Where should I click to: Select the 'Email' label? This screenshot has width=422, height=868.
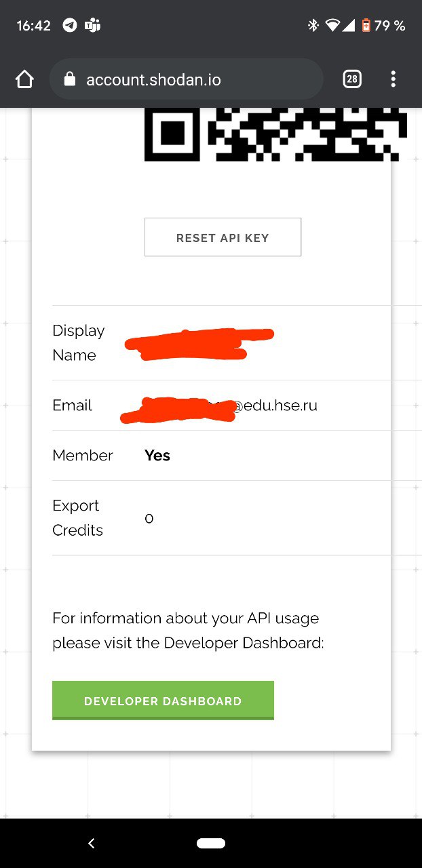click(x=72, y=406)
